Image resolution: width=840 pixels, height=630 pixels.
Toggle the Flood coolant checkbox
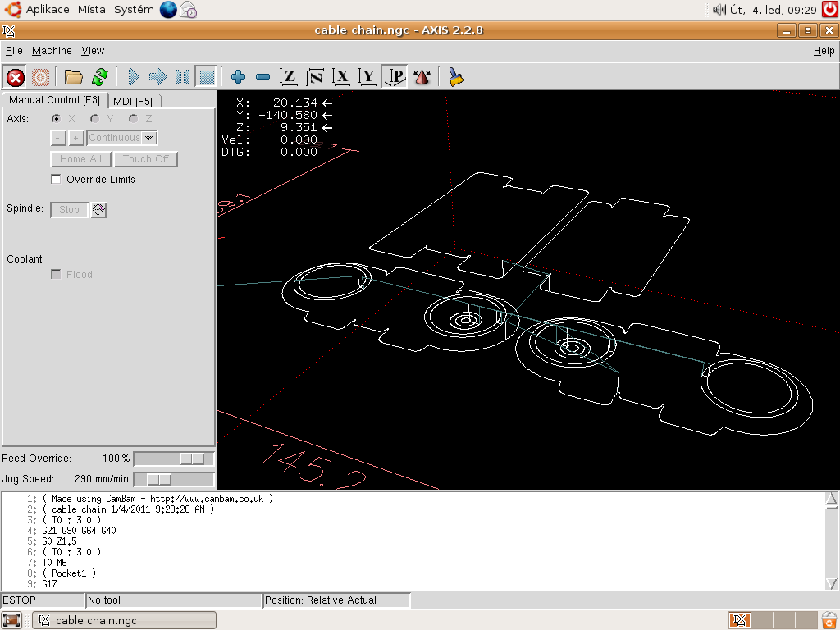[x=57, y=275]
